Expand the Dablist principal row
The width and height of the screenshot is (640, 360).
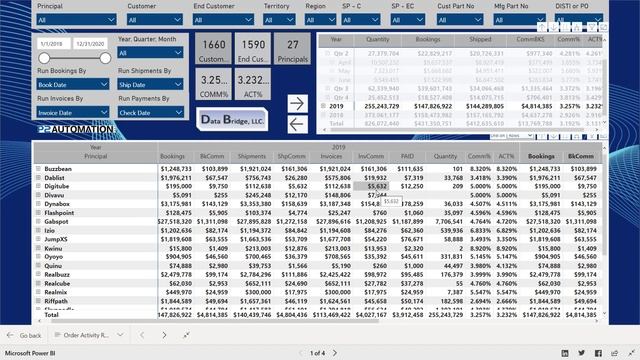click(x=38, y=178)
